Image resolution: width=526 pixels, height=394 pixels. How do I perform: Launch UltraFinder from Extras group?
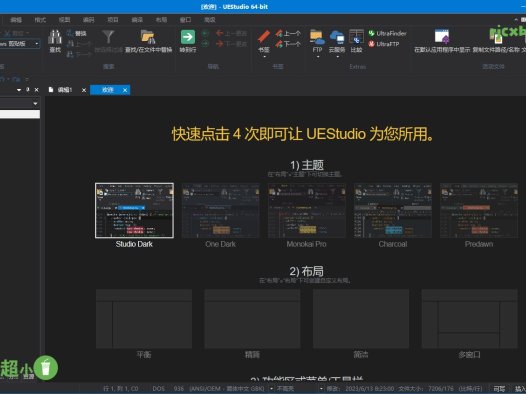[x=387, y=33]
